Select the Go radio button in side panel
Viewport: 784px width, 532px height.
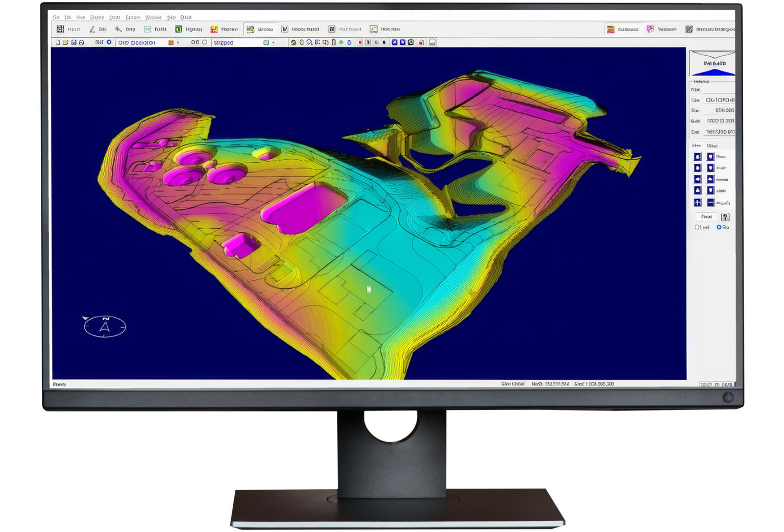(x=719, y=226)
